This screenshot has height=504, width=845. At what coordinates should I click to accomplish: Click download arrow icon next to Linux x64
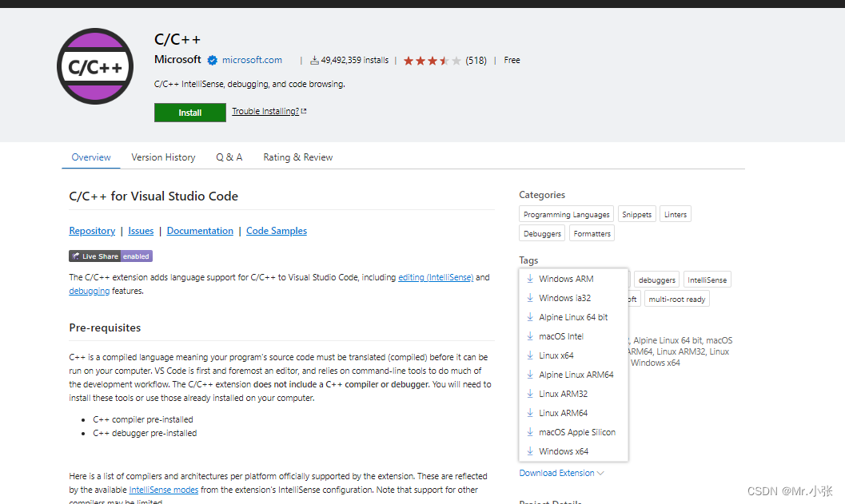point(530,355)
